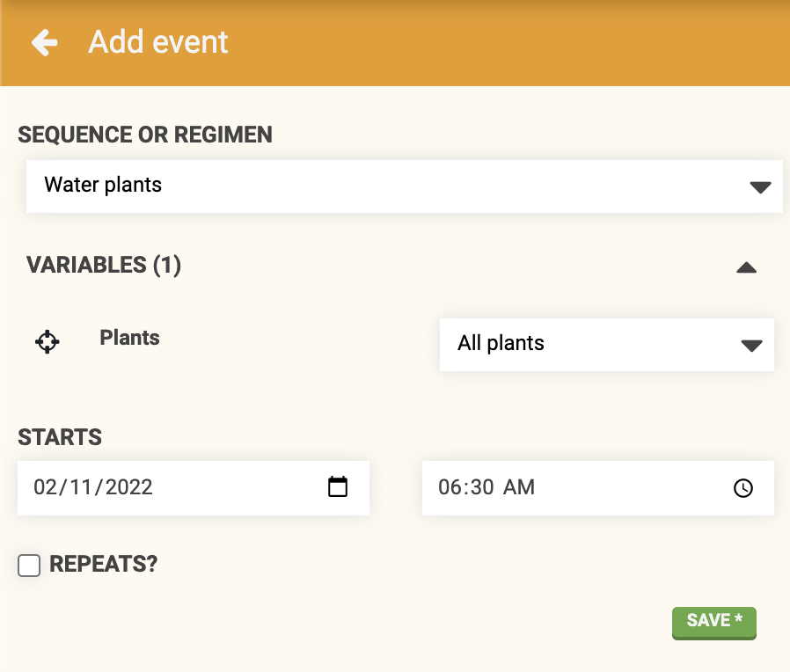Open the clock icon in the time field
The image size is (790, 672).
[743, 488]
